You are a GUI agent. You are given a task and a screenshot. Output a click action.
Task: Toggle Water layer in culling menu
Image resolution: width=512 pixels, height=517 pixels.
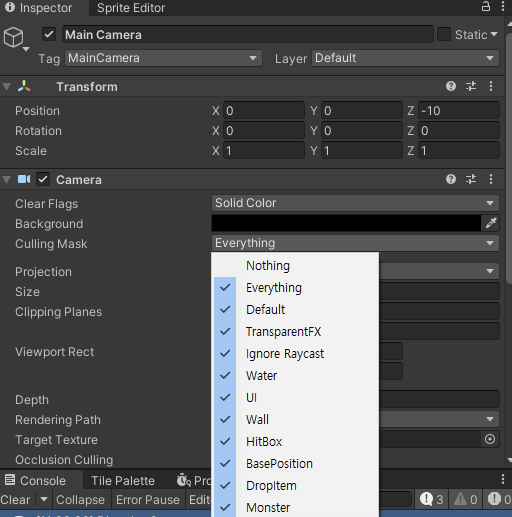(295, 375)
